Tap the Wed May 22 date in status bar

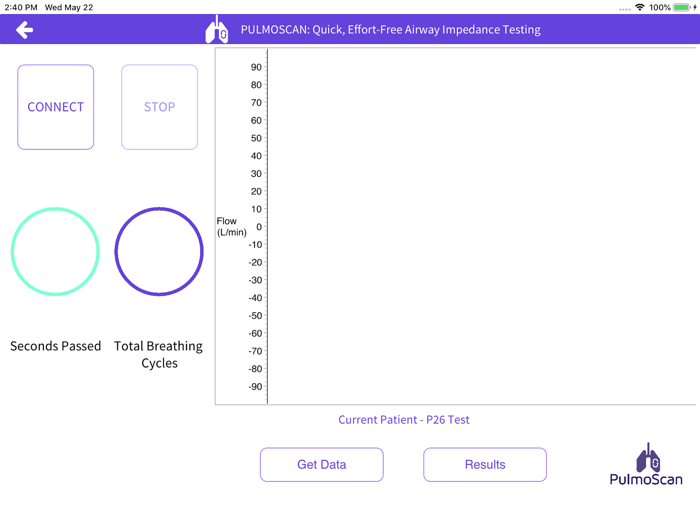(69, 7)
